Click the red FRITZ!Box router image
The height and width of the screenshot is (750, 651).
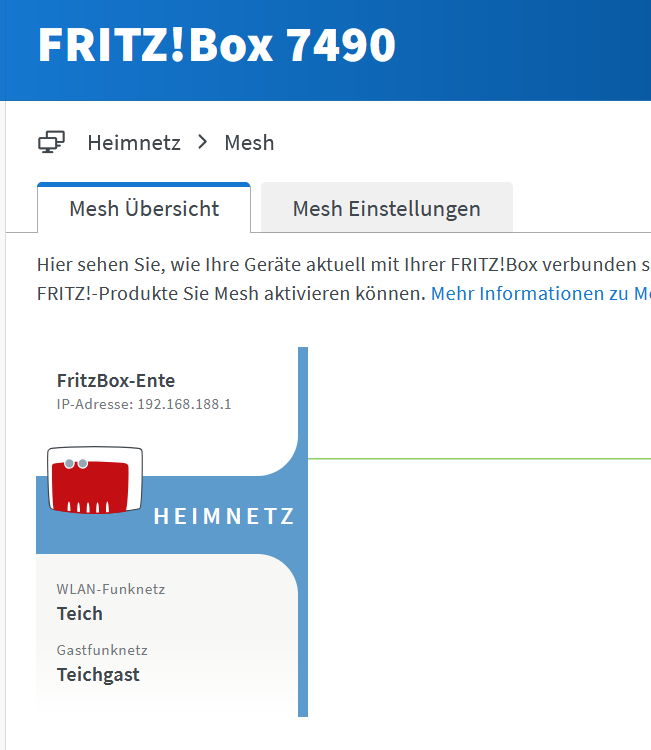point(95,480)
